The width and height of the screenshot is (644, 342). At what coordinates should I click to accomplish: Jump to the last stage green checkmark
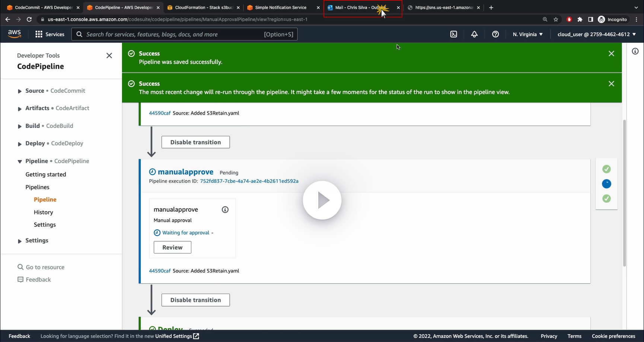pos(606,198)
